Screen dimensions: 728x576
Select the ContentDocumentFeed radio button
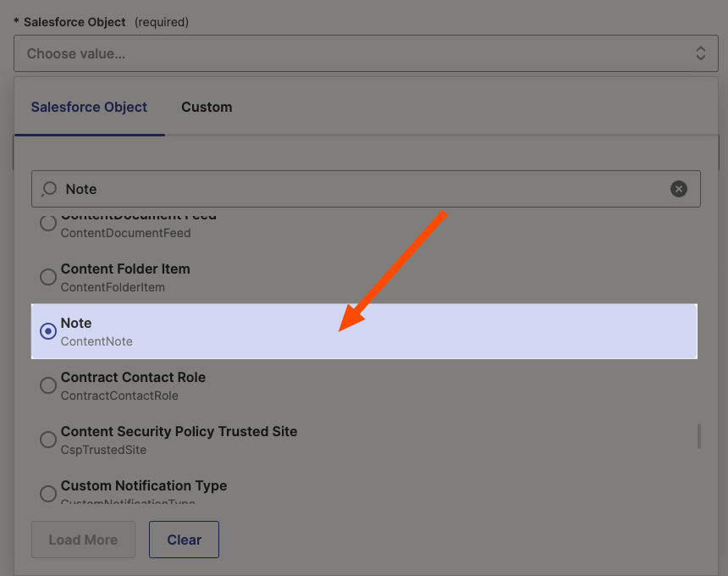tap(47, 223)
